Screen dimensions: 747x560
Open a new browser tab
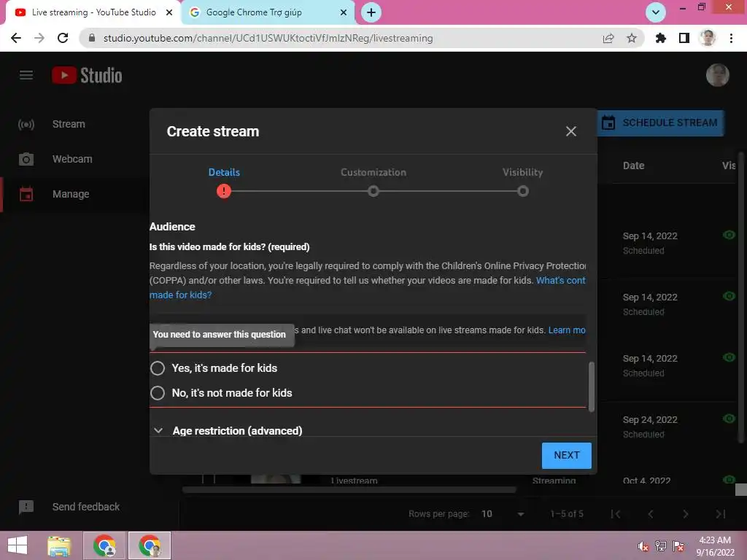point(371,12)
